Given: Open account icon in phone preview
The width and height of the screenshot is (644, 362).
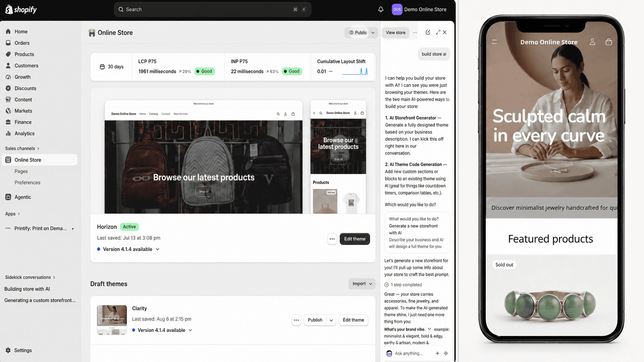Looking at the screenshot, I should (x=592, y=42).
